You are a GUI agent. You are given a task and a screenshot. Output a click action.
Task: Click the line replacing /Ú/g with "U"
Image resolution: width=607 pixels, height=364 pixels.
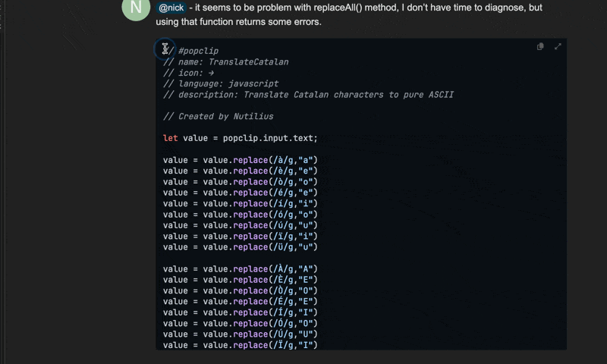click(240, 334)
